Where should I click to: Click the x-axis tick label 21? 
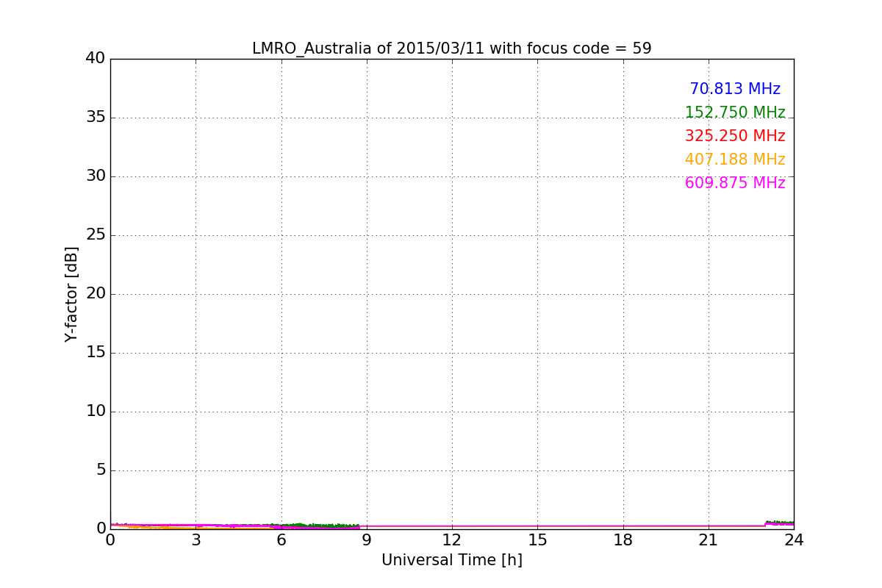click(x=709, y=540)
